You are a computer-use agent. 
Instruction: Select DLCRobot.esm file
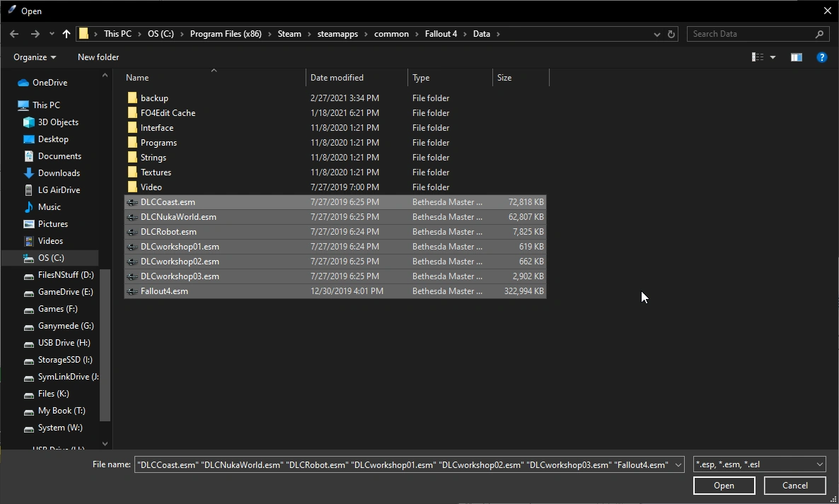click(x=335, y=232)
